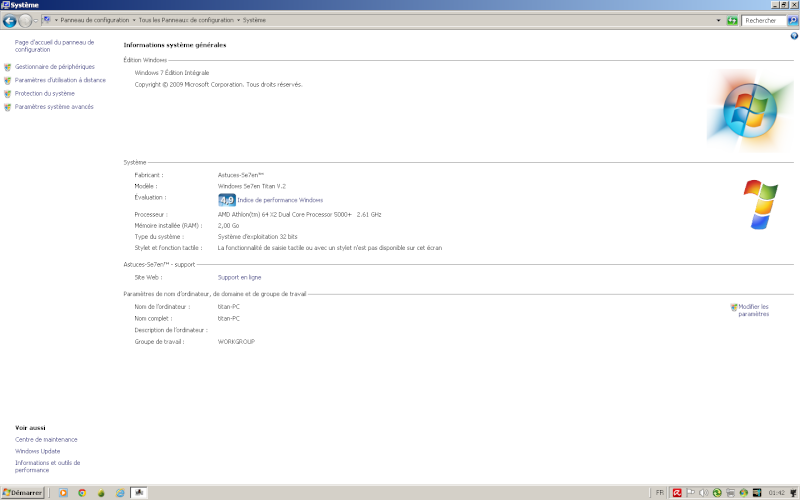Click the 2,00 Go memory value
This screenshot has width=800, height=500.
pos(228,226)
